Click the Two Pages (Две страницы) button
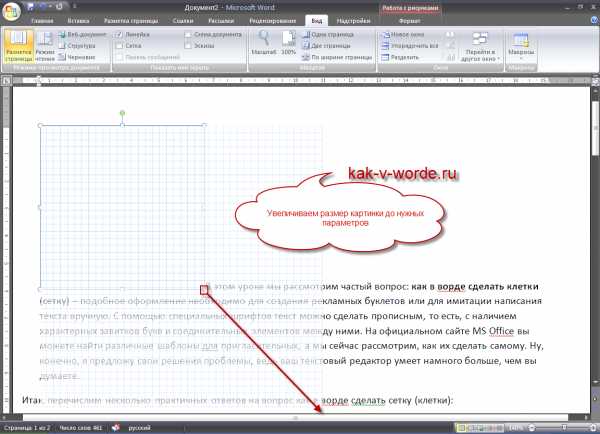Image resolution: width=600 pixels, height=434 pixels. [335, 46]
